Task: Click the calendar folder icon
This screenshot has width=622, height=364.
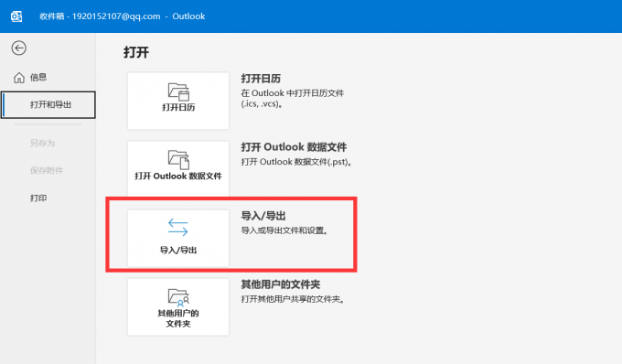Action: 178,91
